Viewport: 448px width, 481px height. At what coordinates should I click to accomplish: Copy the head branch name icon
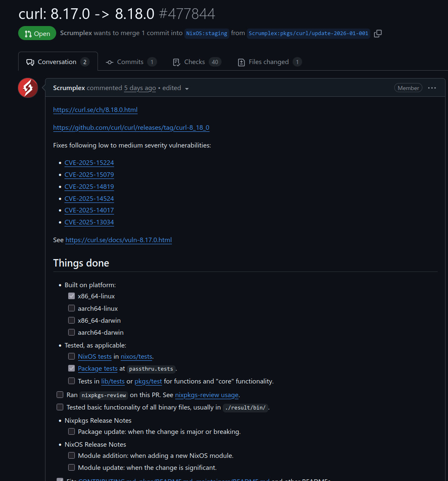click(x=378, y=33)
